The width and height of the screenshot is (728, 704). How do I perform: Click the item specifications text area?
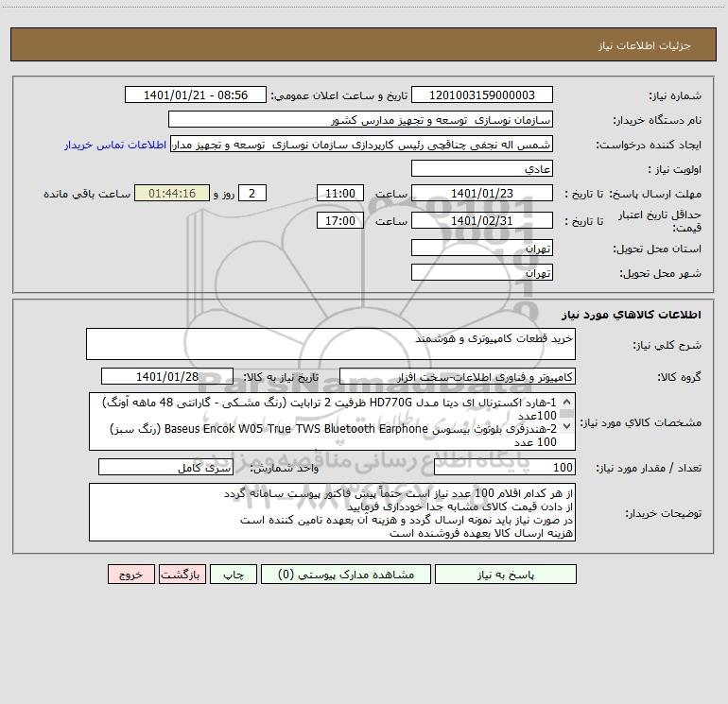pos(332,421)
